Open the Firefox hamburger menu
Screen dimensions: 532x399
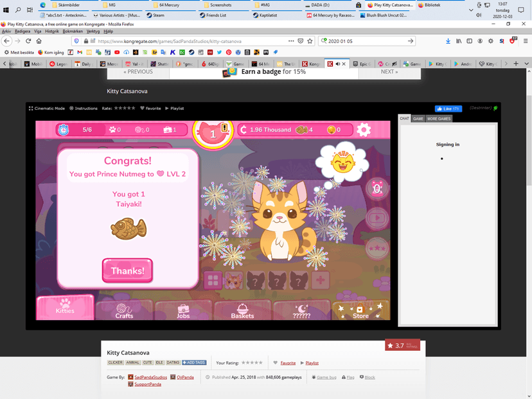525,41
